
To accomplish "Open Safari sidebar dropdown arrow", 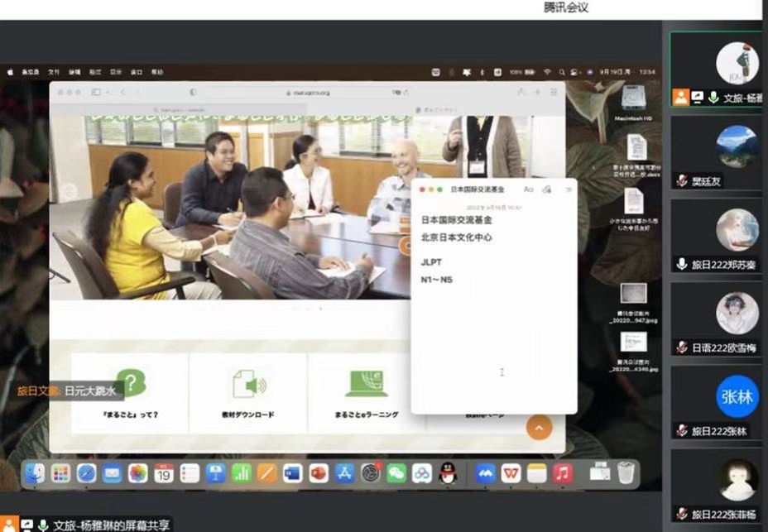I will [108, 93].
